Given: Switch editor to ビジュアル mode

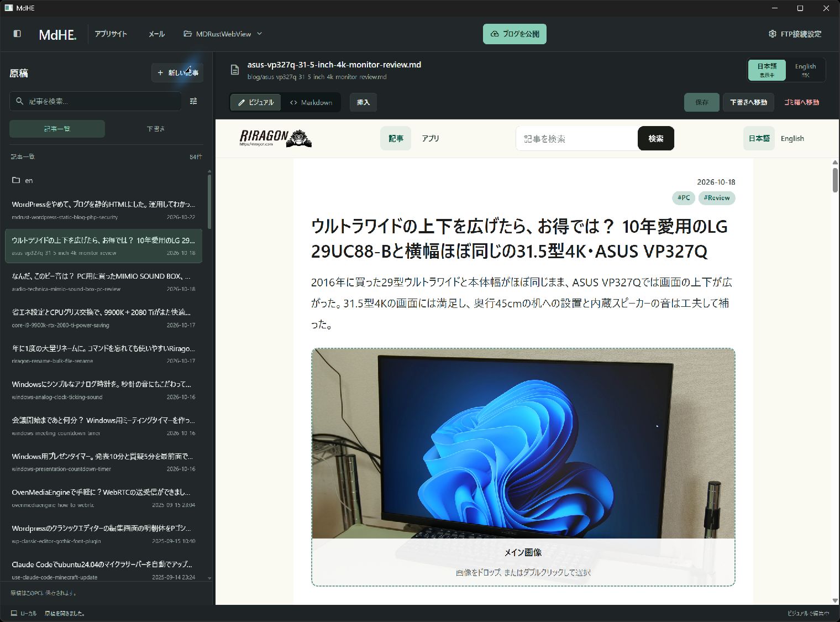Looking at the screenshot, I should [x=256, y=102].
